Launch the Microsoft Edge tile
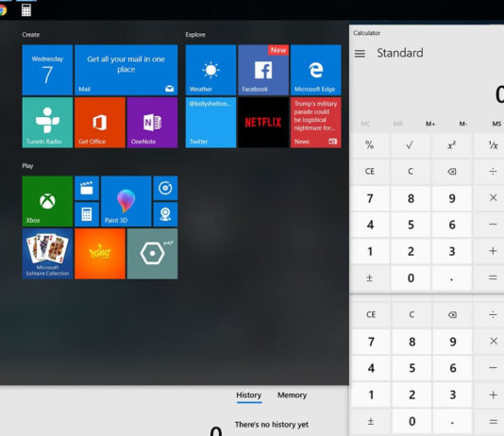Screen dimensions: 504x436 pos(315,70)
